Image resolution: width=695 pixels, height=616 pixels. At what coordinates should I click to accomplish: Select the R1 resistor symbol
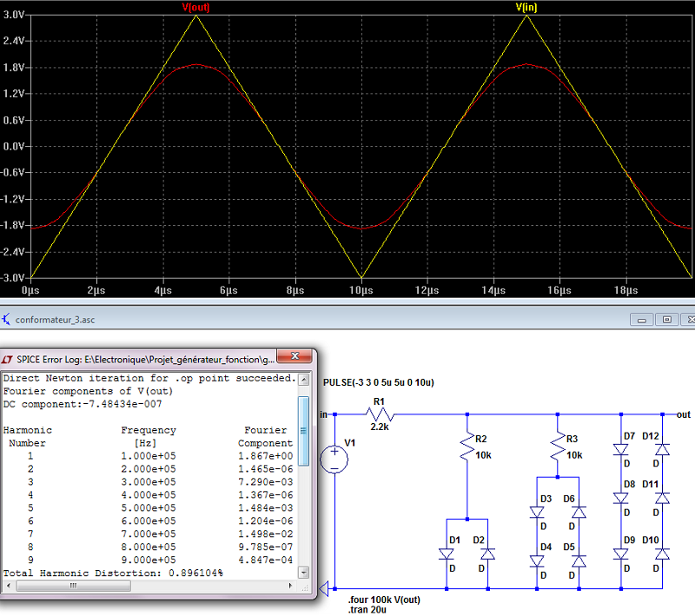pos(380,414)
